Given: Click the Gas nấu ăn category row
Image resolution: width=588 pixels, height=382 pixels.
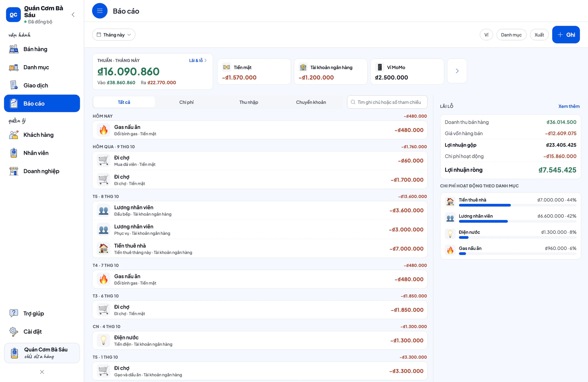Looking at the screenshot, I should pos(510,250).
